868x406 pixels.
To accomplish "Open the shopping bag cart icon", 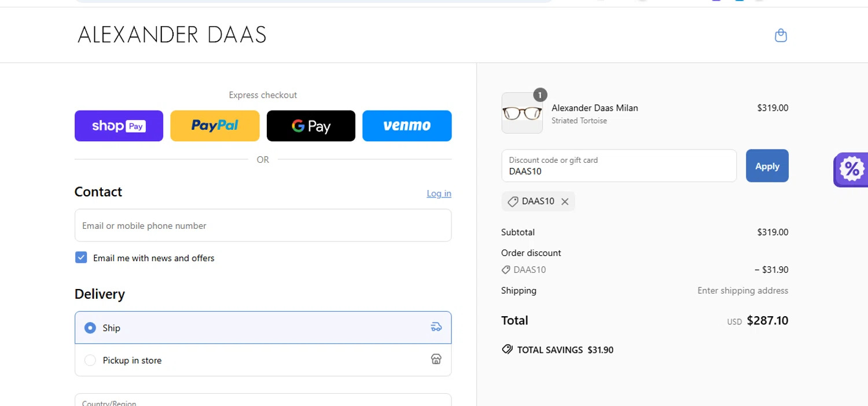I will click(781, 35).
